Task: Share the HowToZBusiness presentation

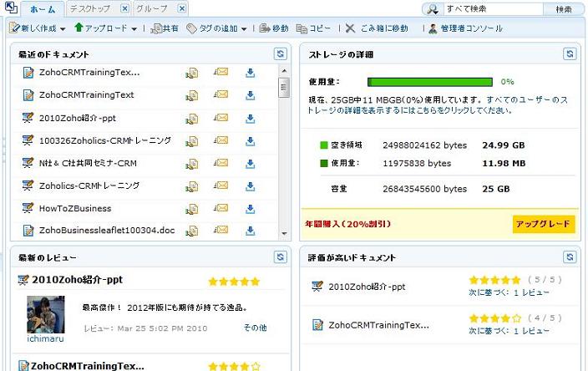Action: pyautogui.click(x=191, y=209)
